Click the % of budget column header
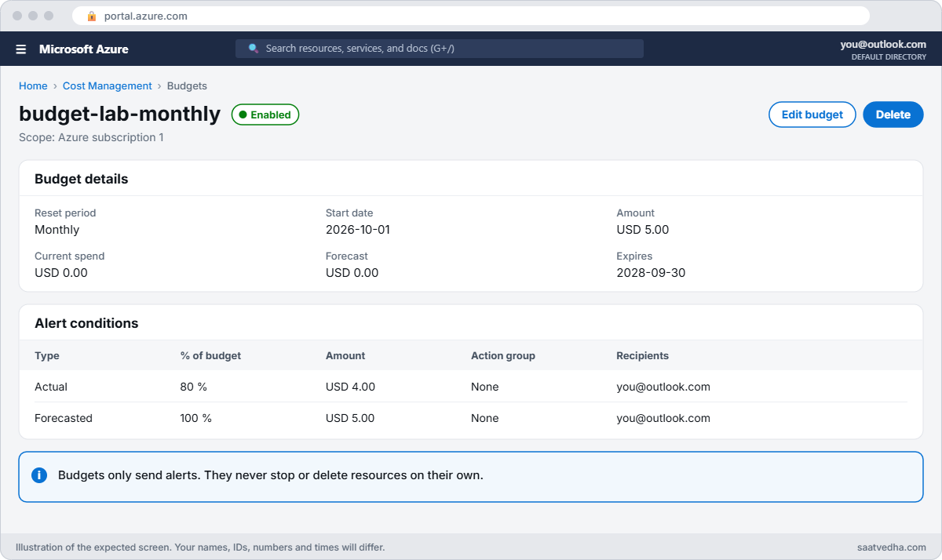The height and width of the screenshot is (560, 942). pos(210,355)
